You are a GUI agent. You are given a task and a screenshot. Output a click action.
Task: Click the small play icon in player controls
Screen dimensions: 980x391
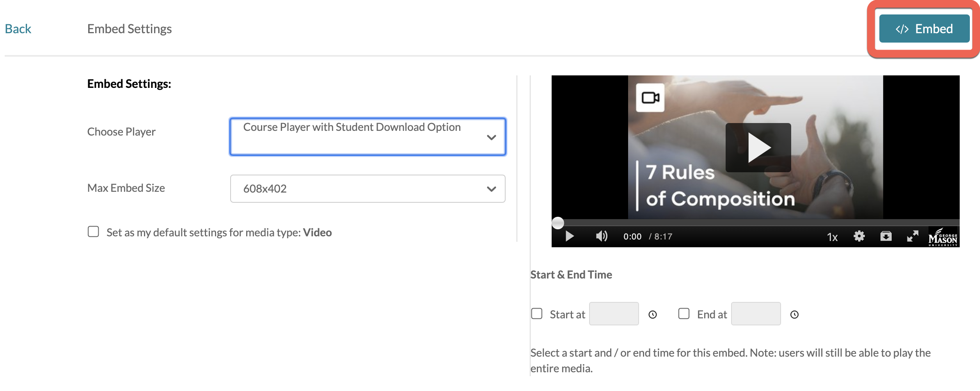click(x=570, y=236)
